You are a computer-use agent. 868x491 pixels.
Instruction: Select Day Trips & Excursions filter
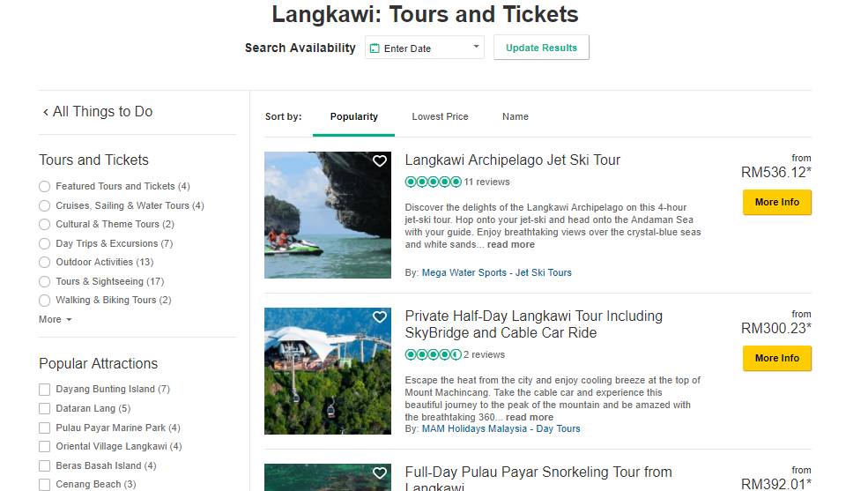44,243
